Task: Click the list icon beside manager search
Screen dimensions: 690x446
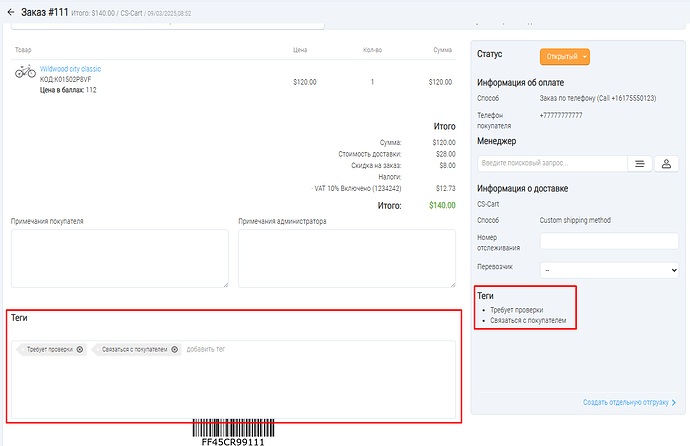Action: click(639, 163)
